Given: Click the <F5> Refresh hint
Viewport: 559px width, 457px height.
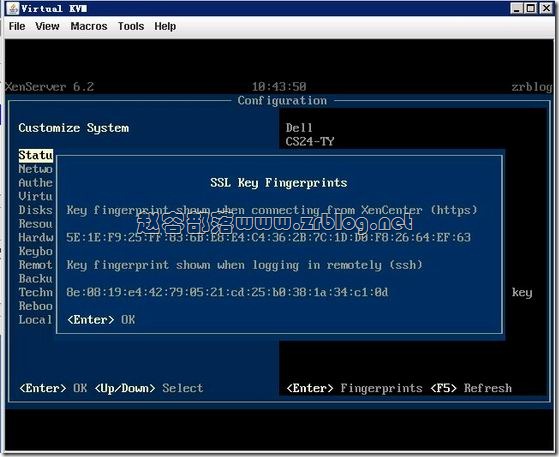Looking at the screenshot, I should pos(471,388).
